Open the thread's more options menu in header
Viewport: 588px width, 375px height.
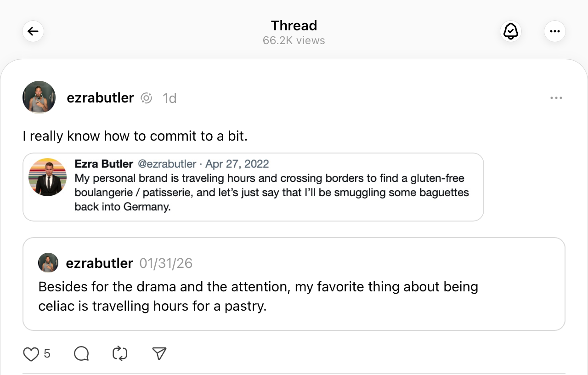point(554,32)
